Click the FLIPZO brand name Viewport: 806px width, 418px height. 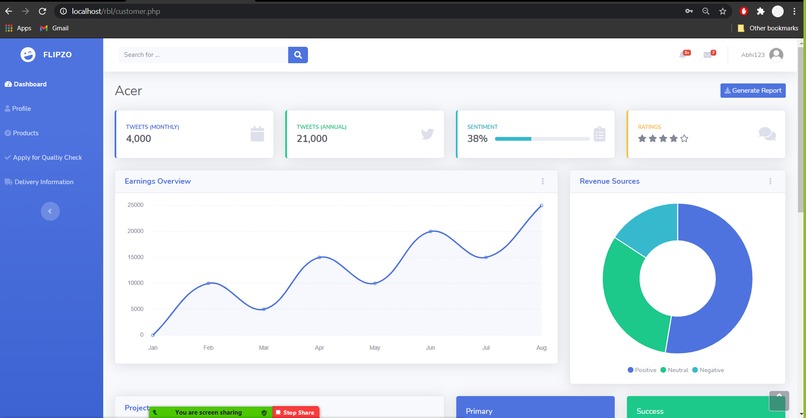click(x=58, y=54)
